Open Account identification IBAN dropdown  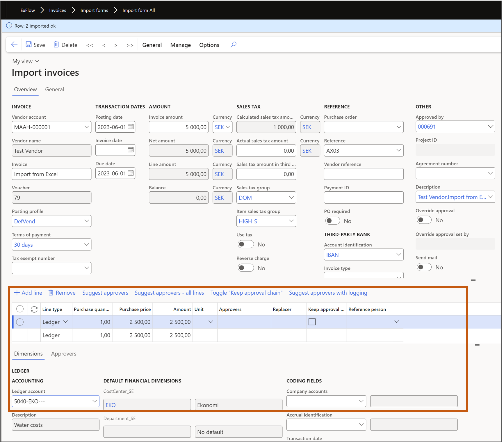click(399, 255)
